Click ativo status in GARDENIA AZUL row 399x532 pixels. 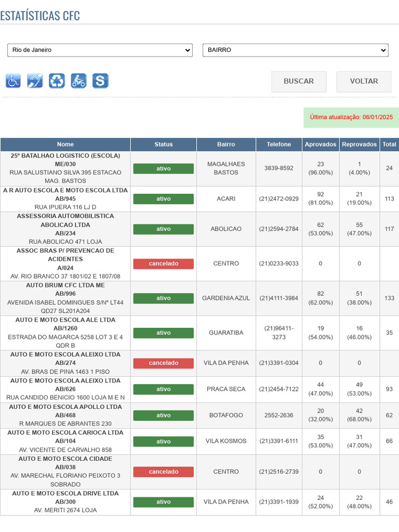(x=164, y=298)
